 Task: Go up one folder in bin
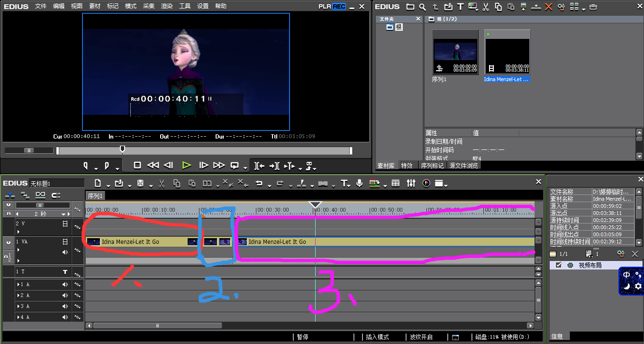[x=435, y=7]
